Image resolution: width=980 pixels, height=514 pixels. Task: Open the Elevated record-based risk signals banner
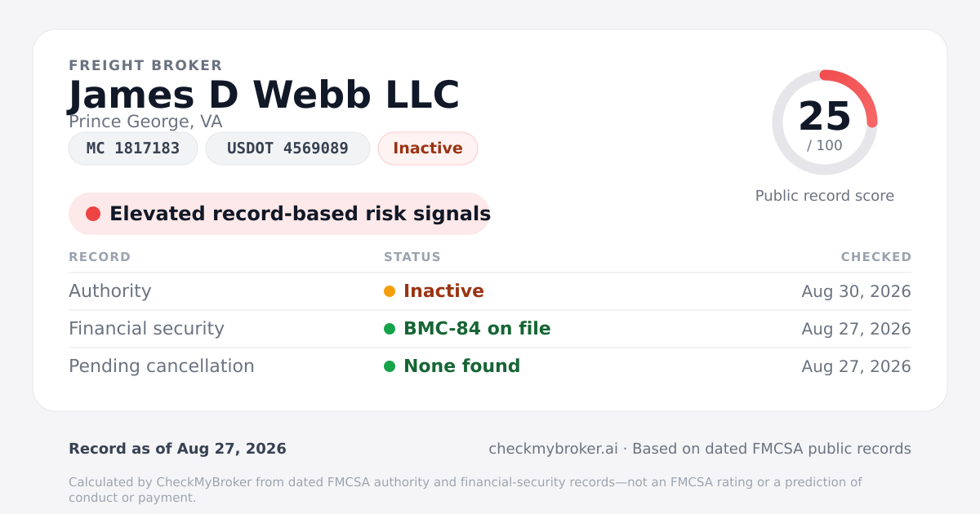tap(279, 214)
